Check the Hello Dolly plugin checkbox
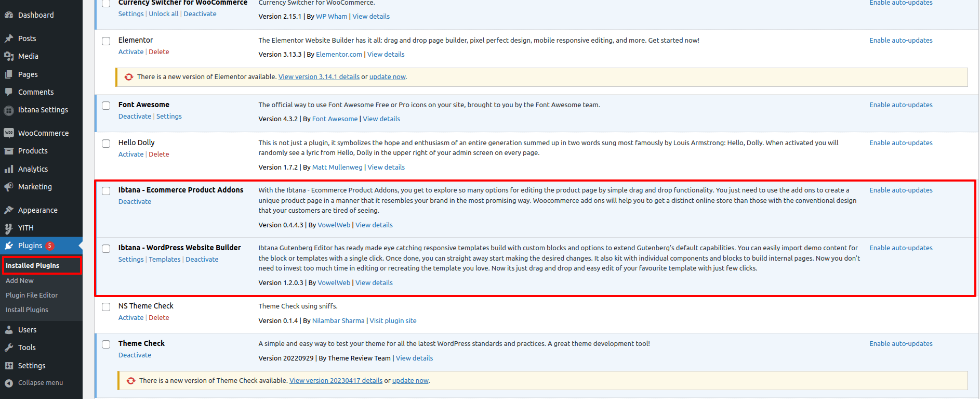The image size is (980, 399). point(106,144)
